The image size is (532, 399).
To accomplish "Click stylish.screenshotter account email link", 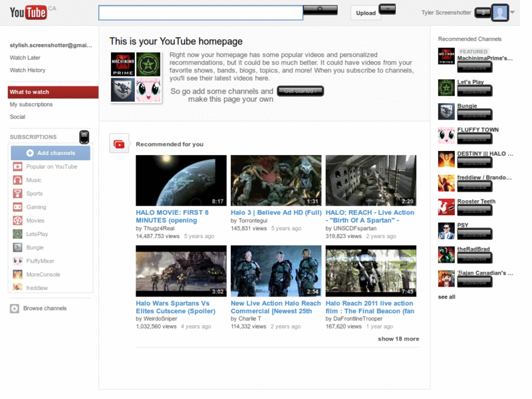I will click(x=51, y=45).
